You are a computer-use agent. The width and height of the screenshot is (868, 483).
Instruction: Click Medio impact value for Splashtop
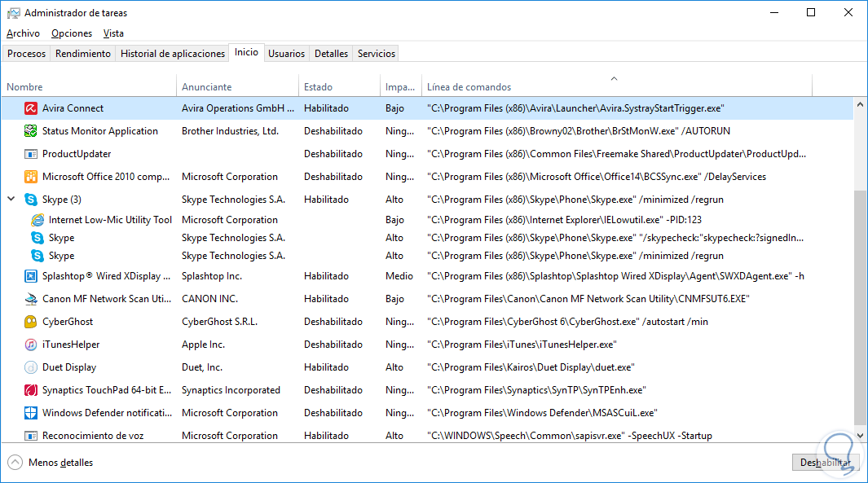click(x=399, y=276)
